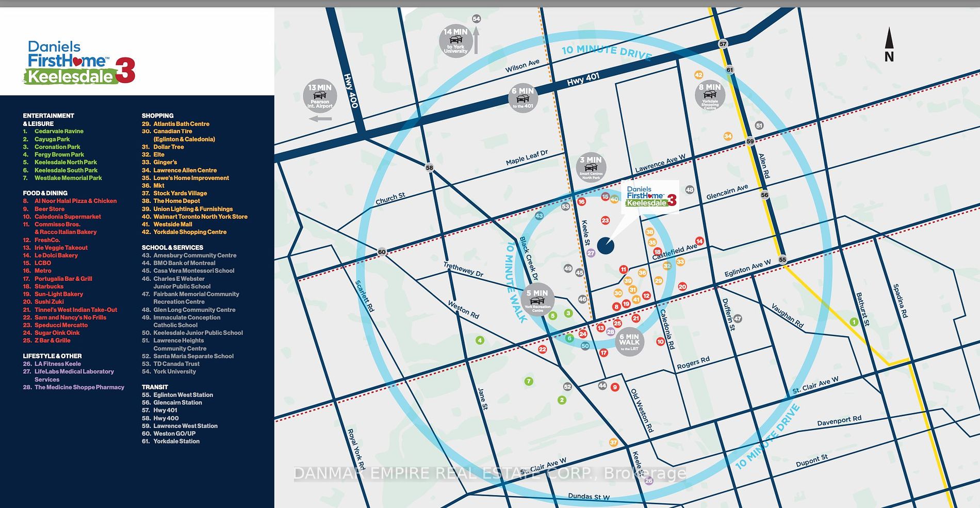Click purple map marker 26 on Keele St
The width and height of the screenshot is (980, 508).
(649, 481)
